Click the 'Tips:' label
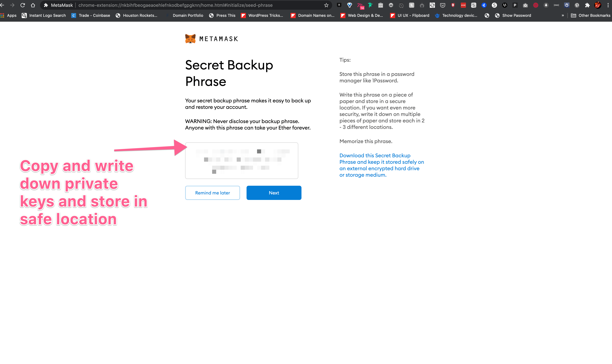This screenshot has width=612, height=364. coord(345,60)
